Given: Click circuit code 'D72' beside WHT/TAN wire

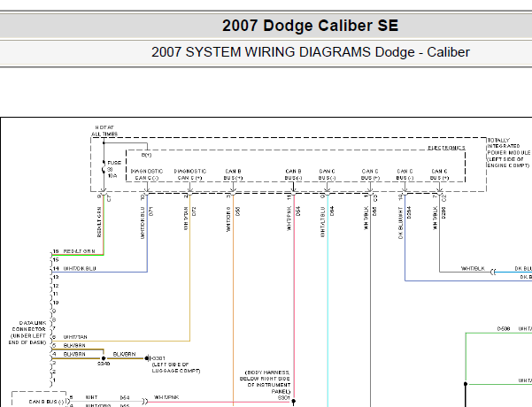Looking at the screenshot, I should click(x=195, y=211).
